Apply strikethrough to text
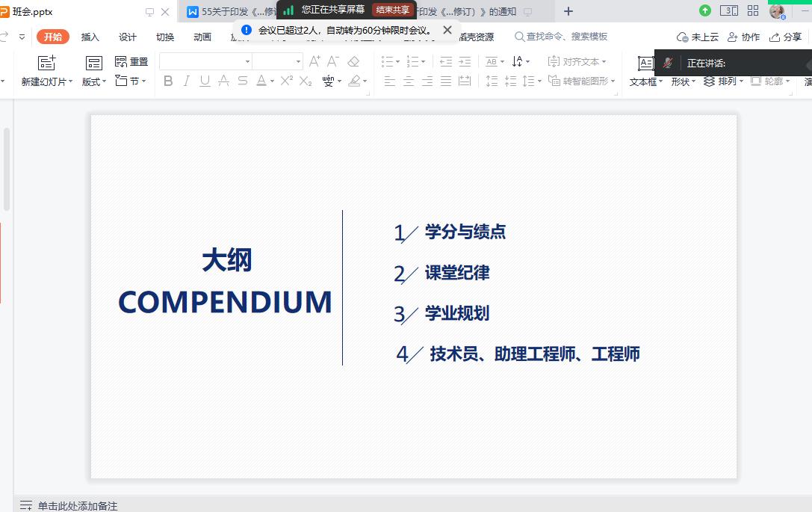Screen dimensions: 812x512 click(243, 81)
